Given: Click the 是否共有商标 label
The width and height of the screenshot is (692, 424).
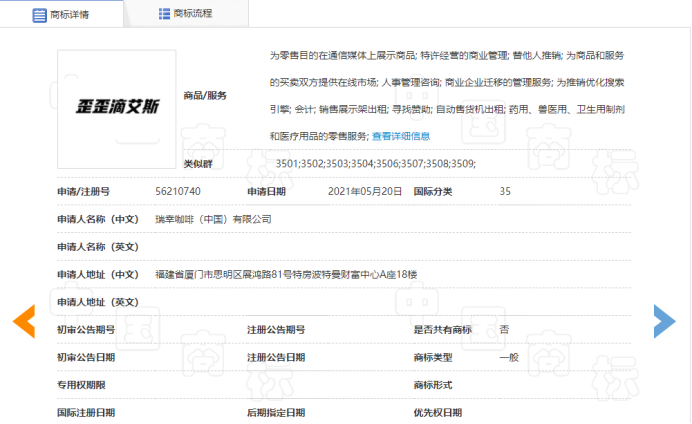Looking at the screenshot, I should [x=443, y=330].
